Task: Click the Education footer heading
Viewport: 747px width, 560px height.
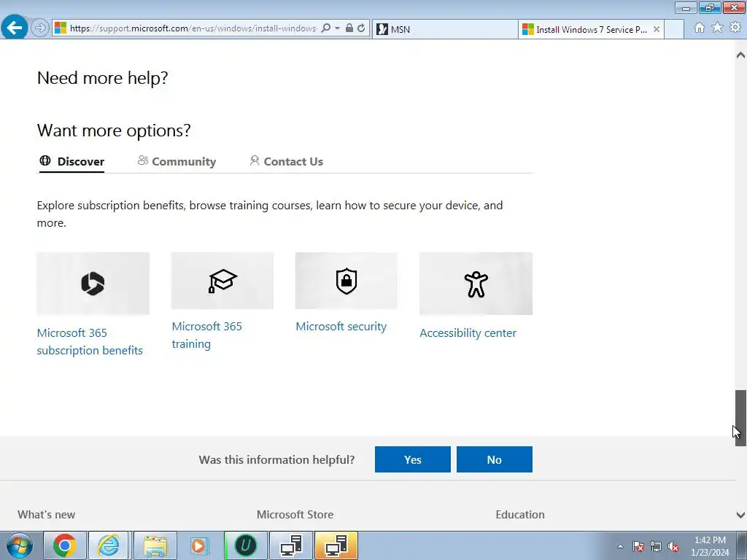Action: click(x=519, y=515)
